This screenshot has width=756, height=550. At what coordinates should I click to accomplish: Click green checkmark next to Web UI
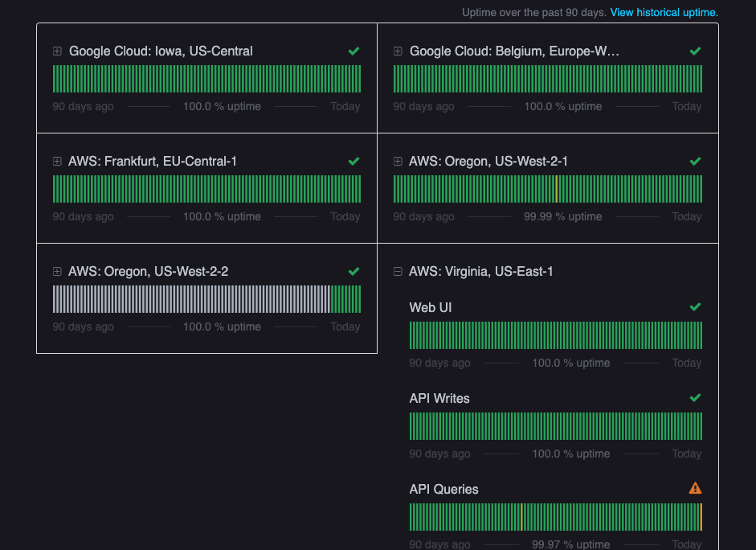click(695, 307)
